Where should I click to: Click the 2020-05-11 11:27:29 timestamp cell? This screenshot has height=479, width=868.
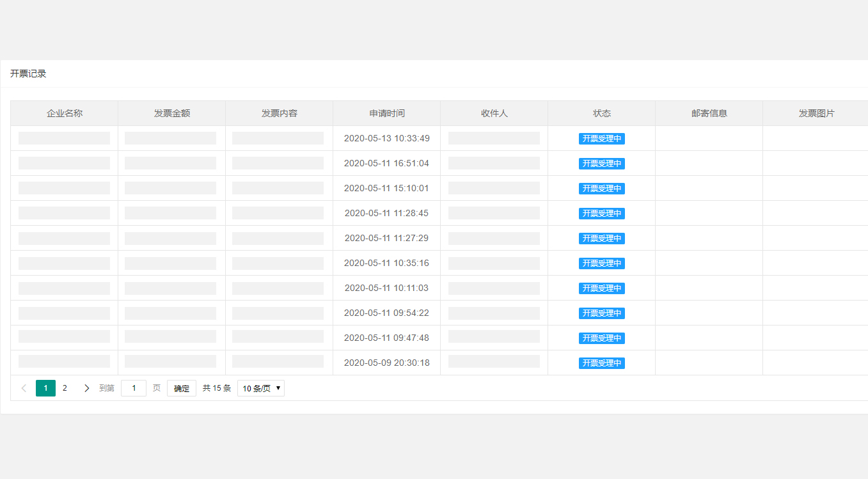point(387,238)
